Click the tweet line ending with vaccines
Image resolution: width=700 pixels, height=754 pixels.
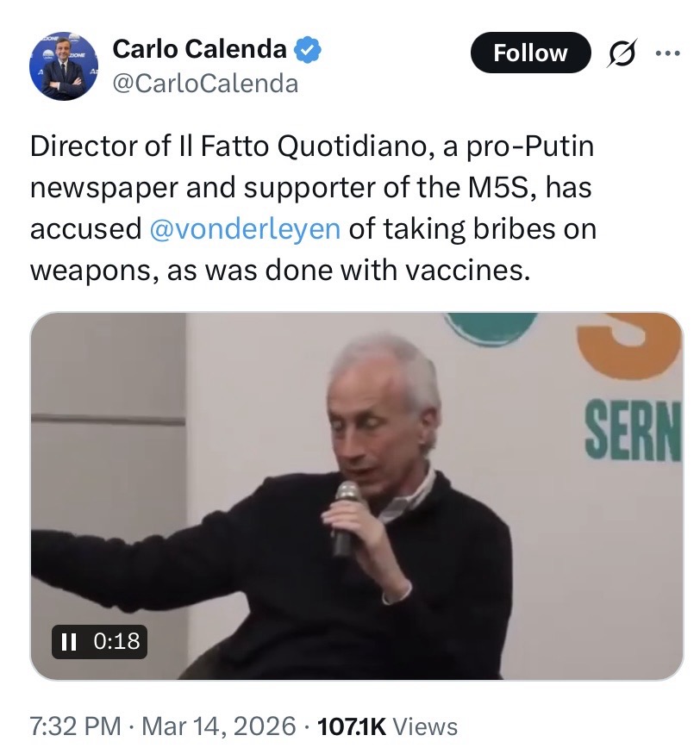pos(280,271)
